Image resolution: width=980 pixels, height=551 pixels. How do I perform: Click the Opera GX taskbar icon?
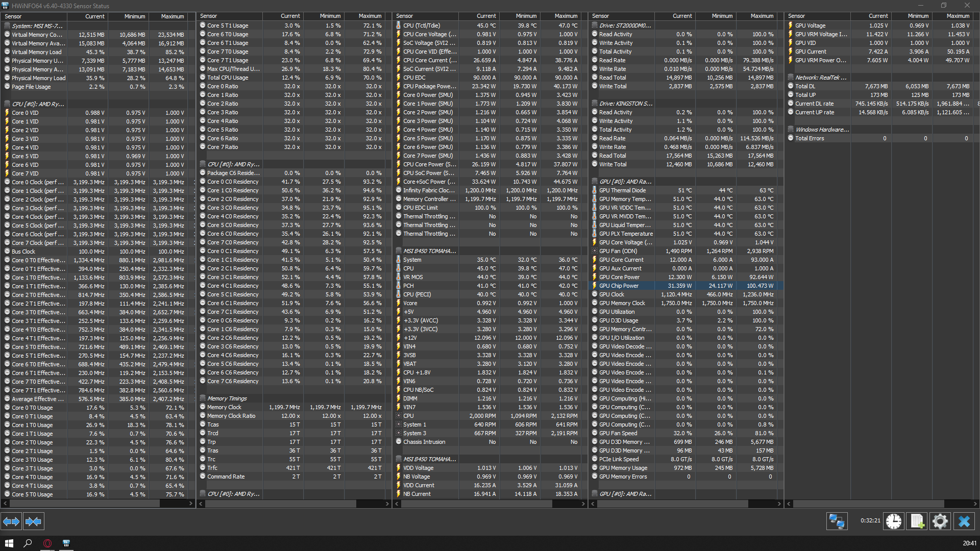(47, 543)
